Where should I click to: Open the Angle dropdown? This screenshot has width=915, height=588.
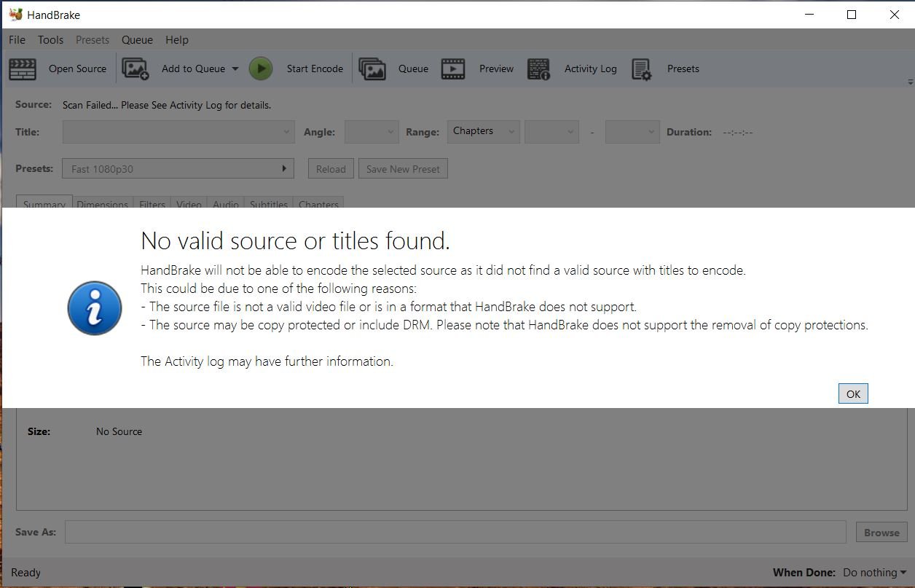click(372, 132)
